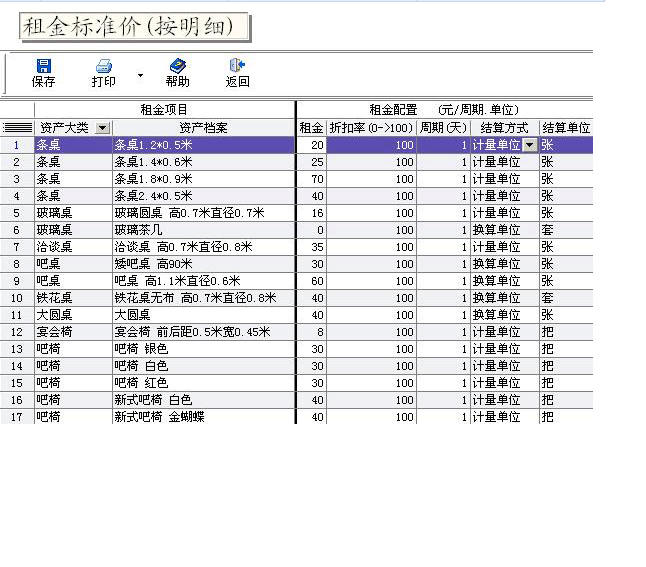Click 换算单位 cell in row 10
Viewport: 646px width, 567px height.
pyautogui.click(x=505, y=298)
